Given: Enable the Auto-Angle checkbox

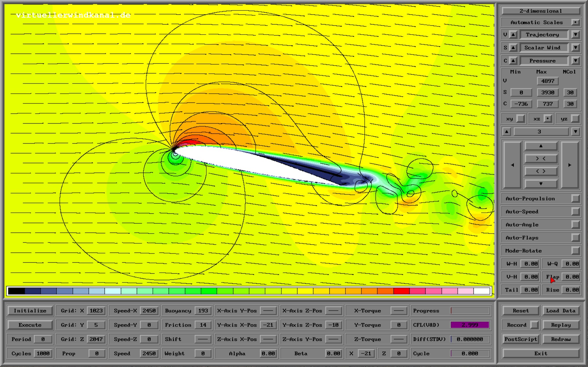Looking at the screenshot, I should tap(576, 225).
